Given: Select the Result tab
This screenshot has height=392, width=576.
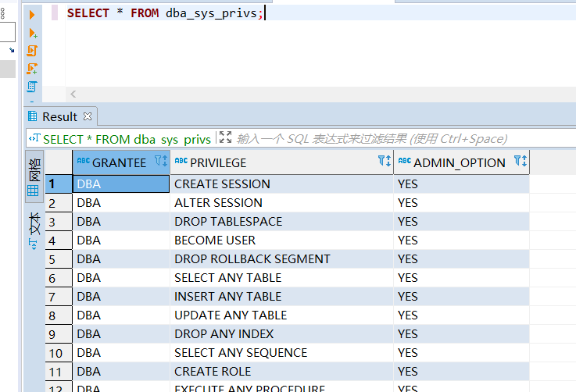Looking at the screenshot, I should 59,116.
